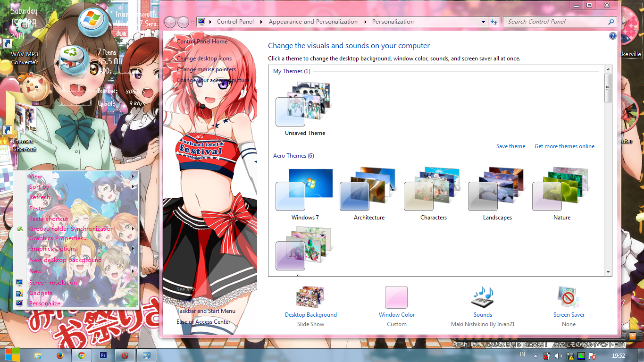Screen dimensions: 644x362
Task: Click the themes list scrollbar thumb
Action: tap(608, 88)
